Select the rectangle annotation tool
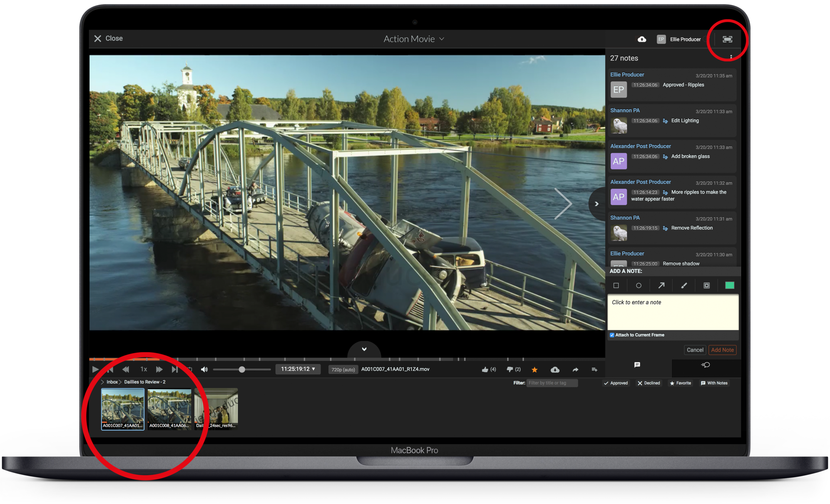The height and width of the screenshot is (504, 830). point(616,285)
